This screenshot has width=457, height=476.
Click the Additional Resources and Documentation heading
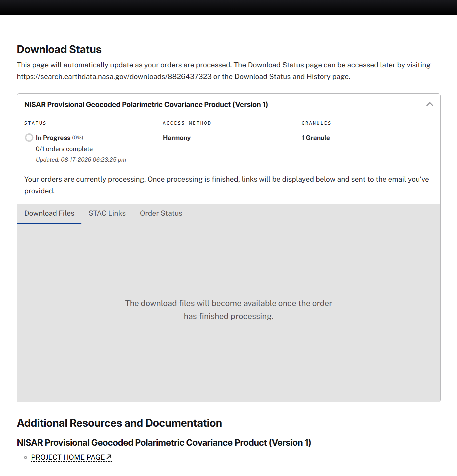click(x=119, y=423)
